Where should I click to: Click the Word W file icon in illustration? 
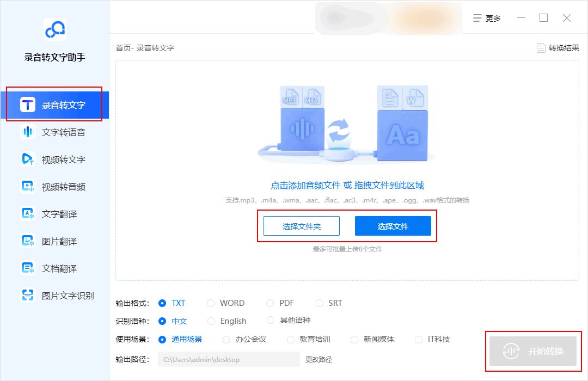coord(414,97)
